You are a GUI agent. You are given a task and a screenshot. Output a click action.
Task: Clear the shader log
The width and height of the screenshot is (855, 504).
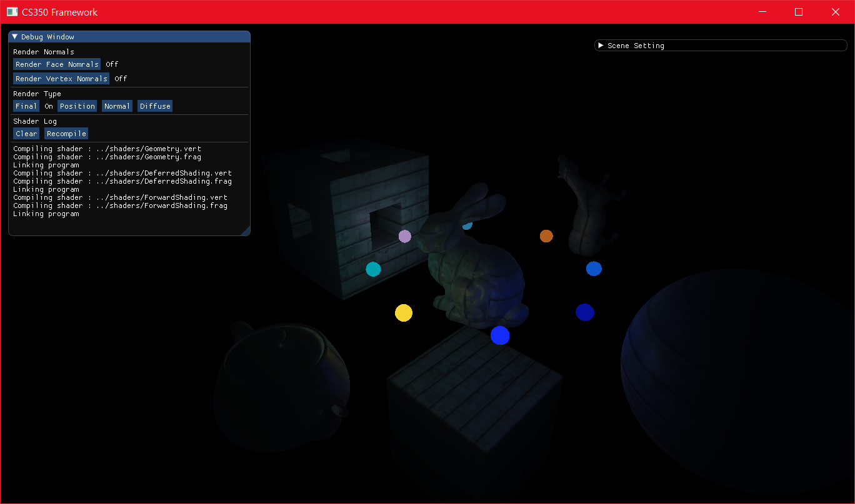(x=26, y=134)
